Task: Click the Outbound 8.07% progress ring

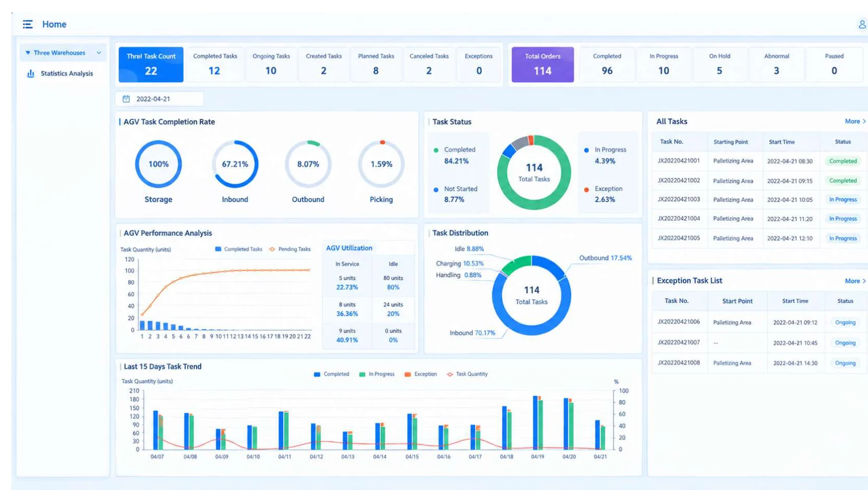Action: 308,164
